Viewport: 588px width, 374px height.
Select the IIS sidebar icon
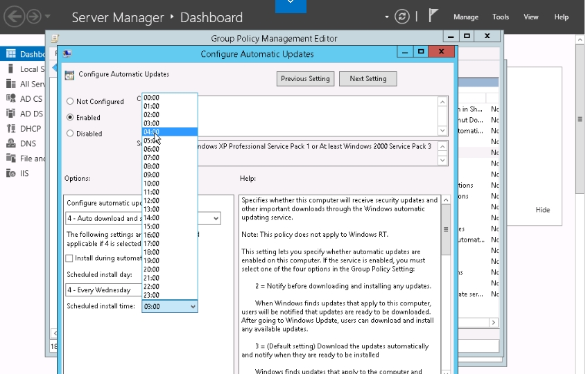pos(10,173)
